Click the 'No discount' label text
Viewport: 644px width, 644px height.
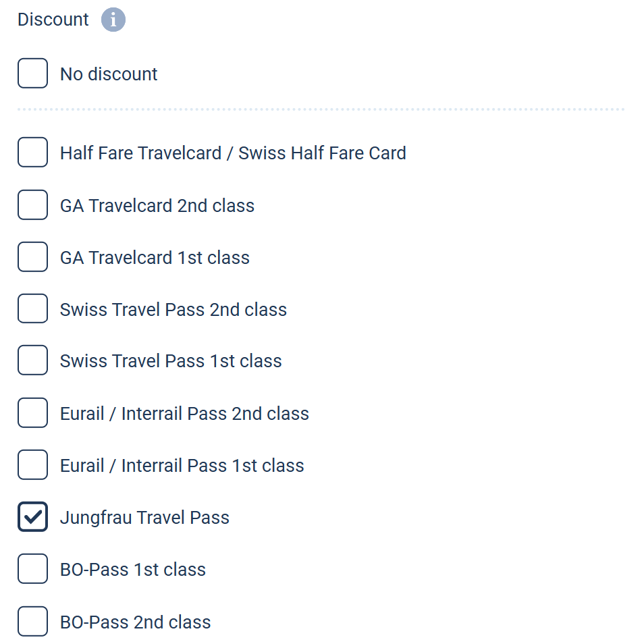[109, 74]
